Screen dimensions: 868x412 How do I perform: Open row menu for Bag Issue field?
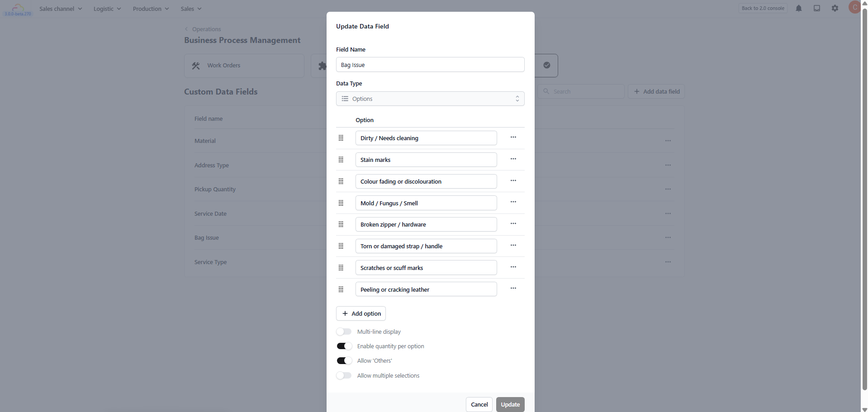668,237
